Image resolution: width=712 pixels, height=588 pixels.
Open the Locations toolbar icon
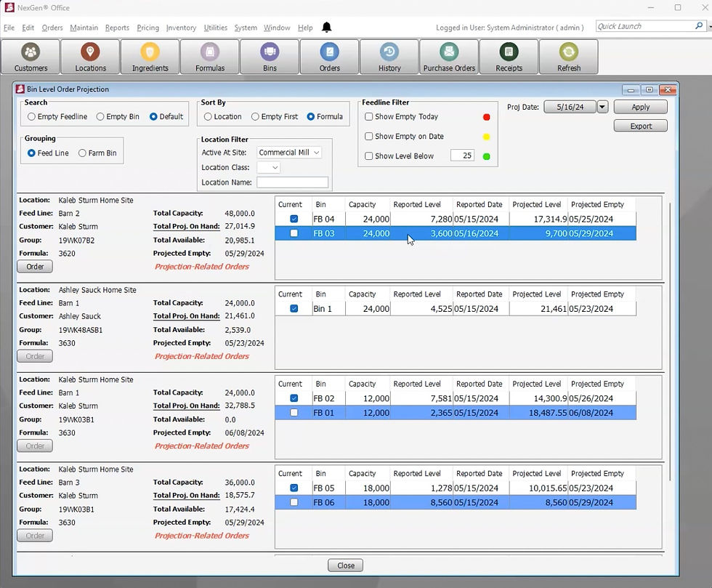(x=90, y=57)
